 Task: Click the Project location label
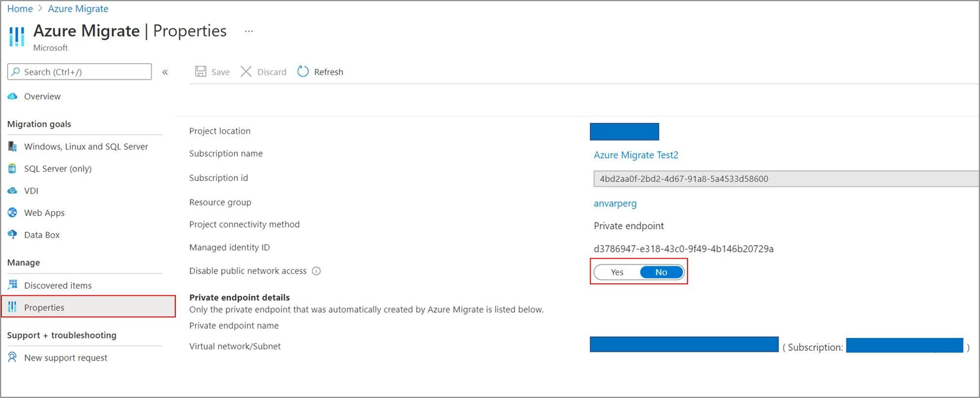pyautogui.click(x=220, y=131)
